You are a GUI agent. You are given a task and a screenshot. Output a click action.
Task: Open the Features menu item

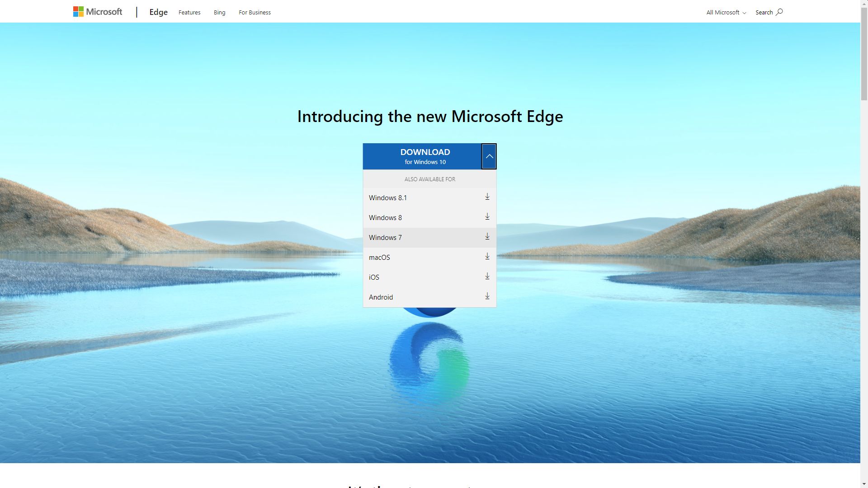pyautogui.click(x=189, y=12)
